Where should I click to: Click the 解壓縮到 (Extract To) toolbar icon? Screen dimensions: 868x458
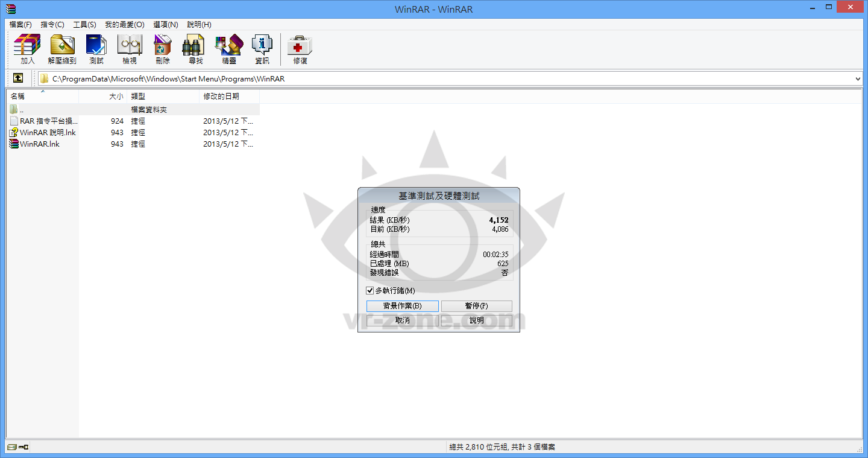coord(62,49)
